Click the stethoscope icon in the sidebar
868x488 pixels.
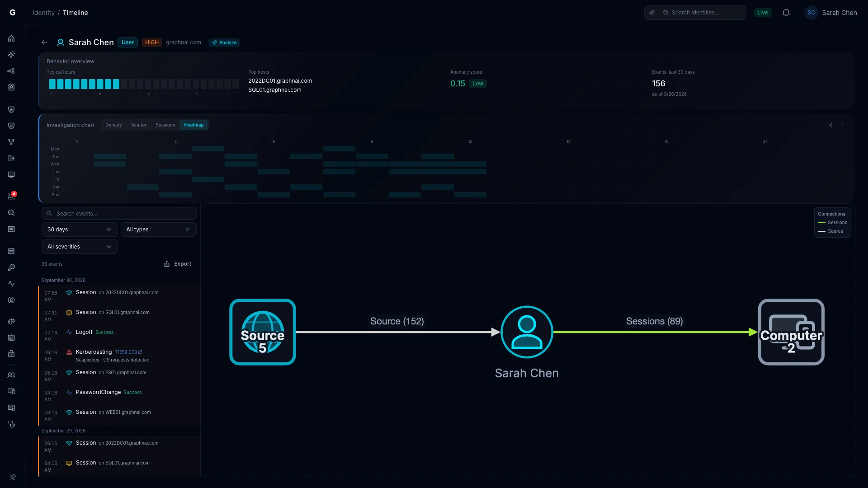[x=11, y=424]
